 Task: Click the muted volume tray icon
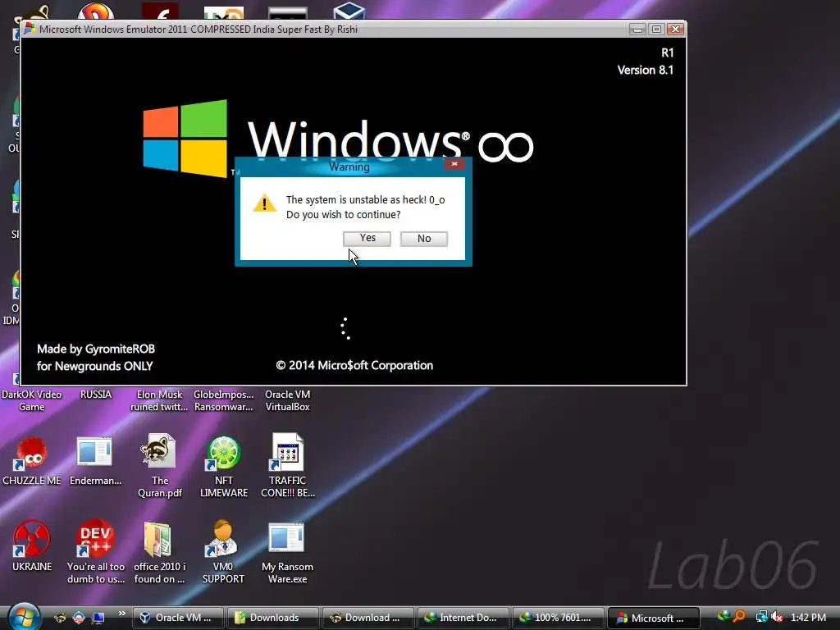(777, 617)
